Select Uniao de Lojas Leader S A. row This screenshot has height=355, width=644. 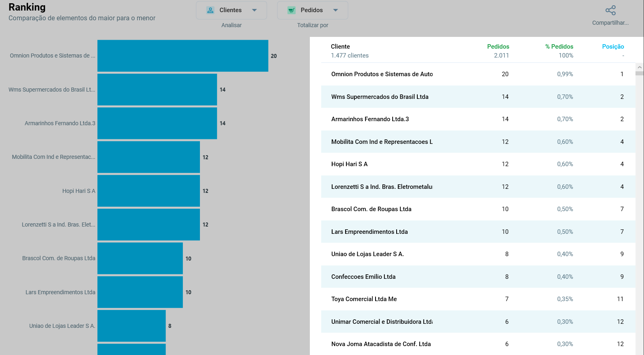478,254
